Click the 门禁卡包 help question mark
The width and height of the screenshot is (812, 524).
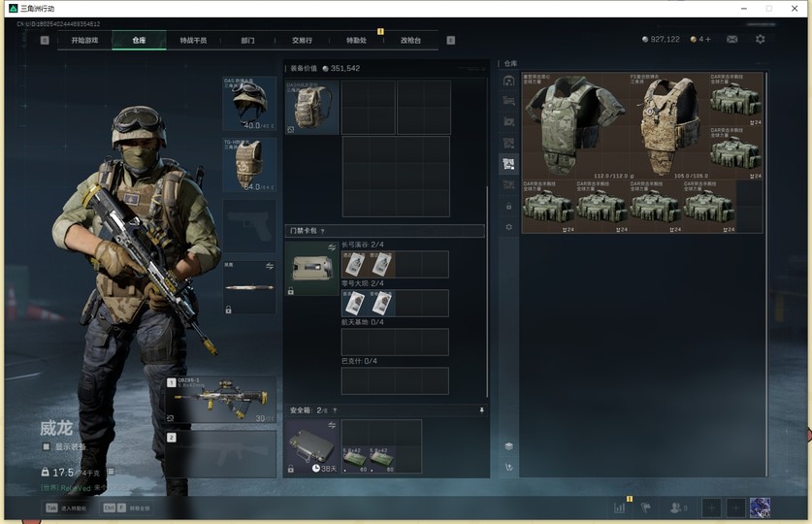coord(323,231)
